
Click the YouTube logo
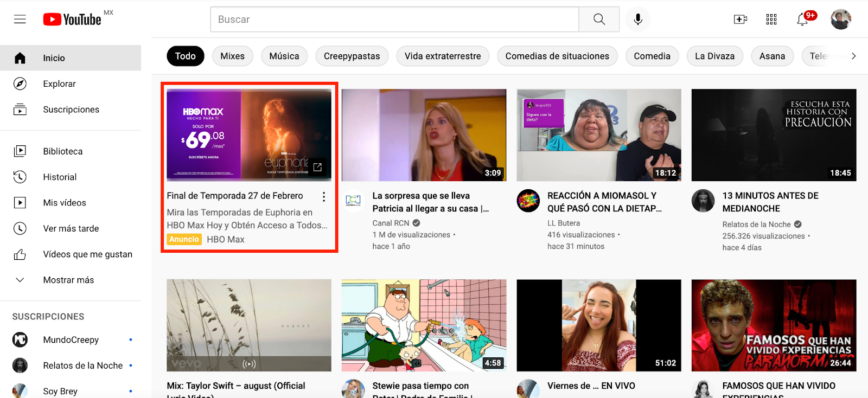click(x=73, y=20)
